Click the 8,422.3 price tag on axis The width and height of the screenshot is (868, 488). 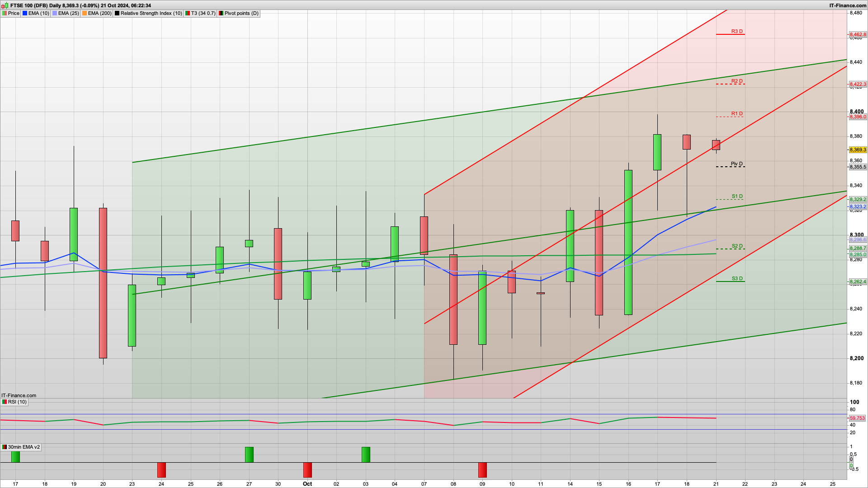[x=858, y=84]
